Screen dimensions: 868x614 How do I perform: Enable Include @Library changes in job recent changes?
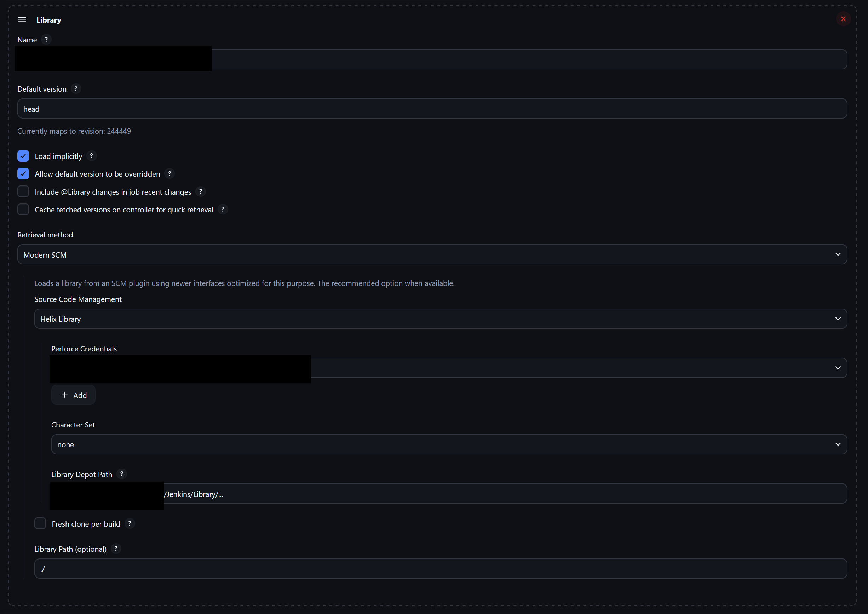(23, 191)
